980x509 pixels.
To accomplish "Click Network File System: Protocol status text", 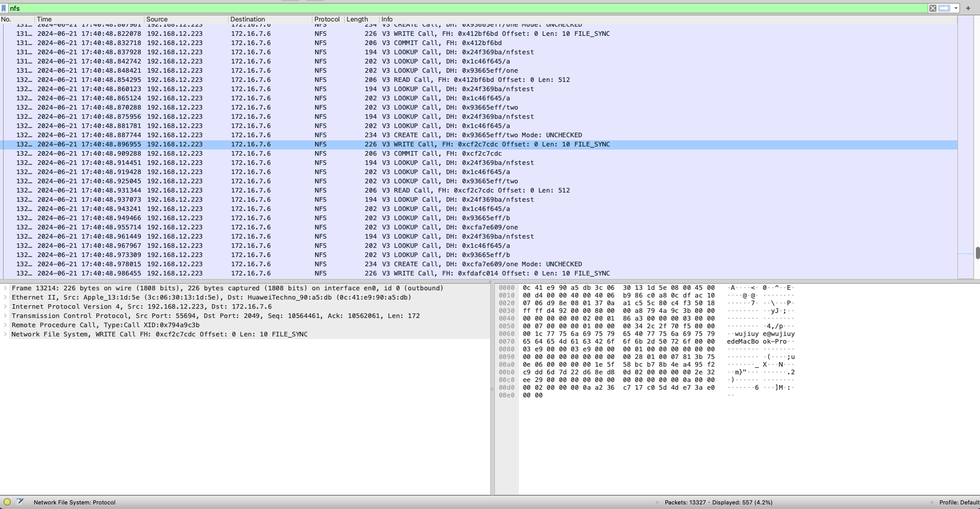I will click(74, 502).
